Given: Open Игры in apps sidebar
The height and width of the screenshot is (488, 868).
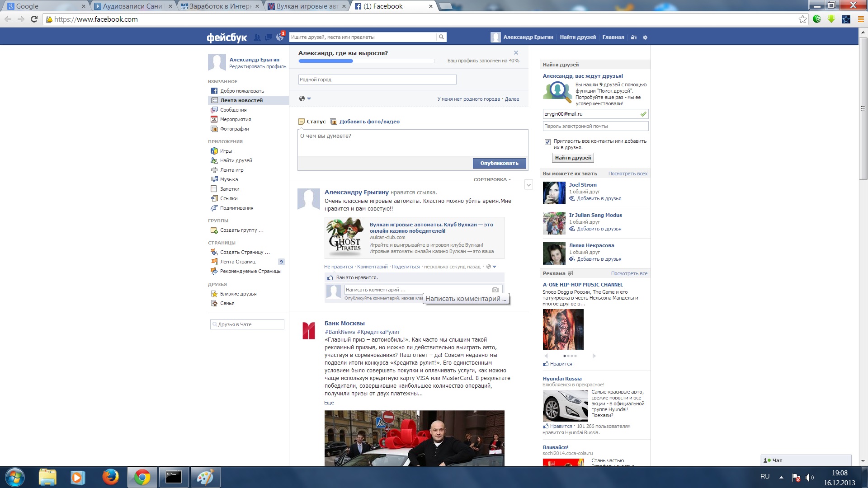Looking at the screenshot, I should pos(226,151).
